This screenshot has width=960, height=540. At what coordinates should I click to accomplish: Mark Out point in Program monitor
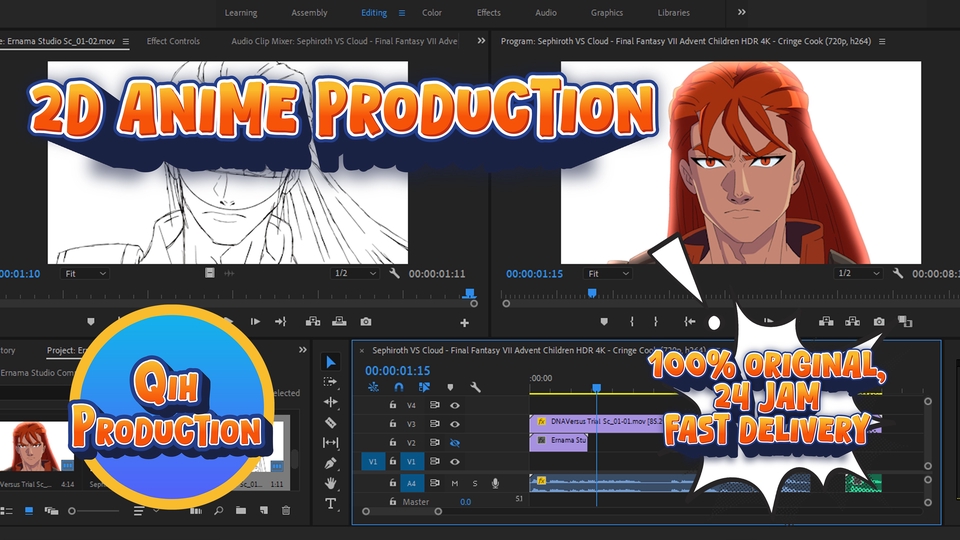pos(656,321)
